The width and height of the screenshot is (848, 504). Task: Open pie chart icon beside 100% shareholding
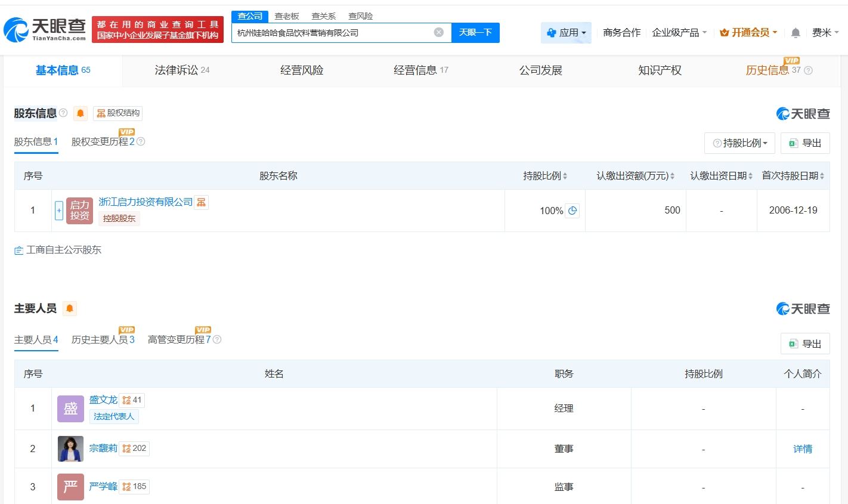tap(572, 211)
